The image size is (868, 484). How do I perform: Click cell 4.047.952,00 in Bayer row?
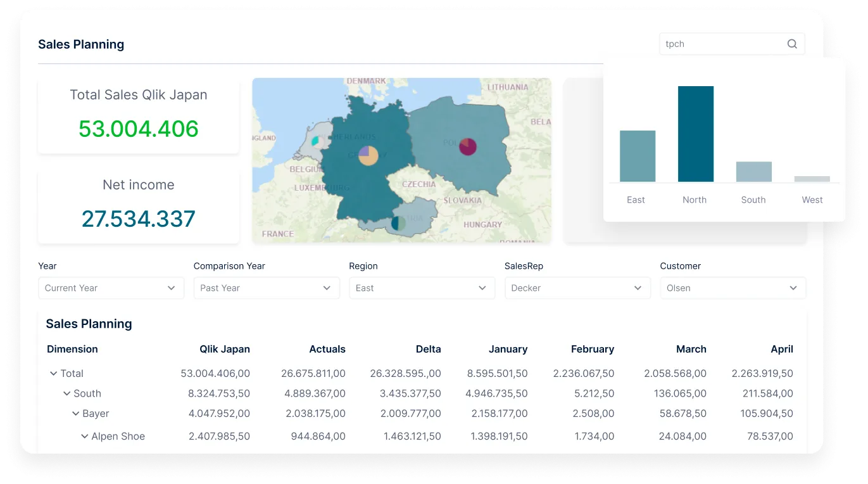point(219,414)
